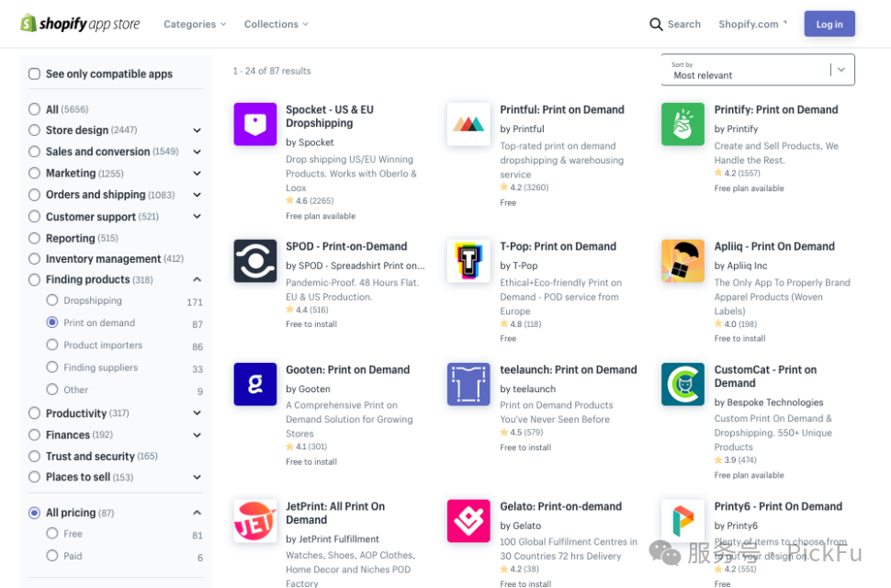The width and height of the screenshot is (891, 588).
Task: Expand the Productivity chevron
Action: click(197, 413)
